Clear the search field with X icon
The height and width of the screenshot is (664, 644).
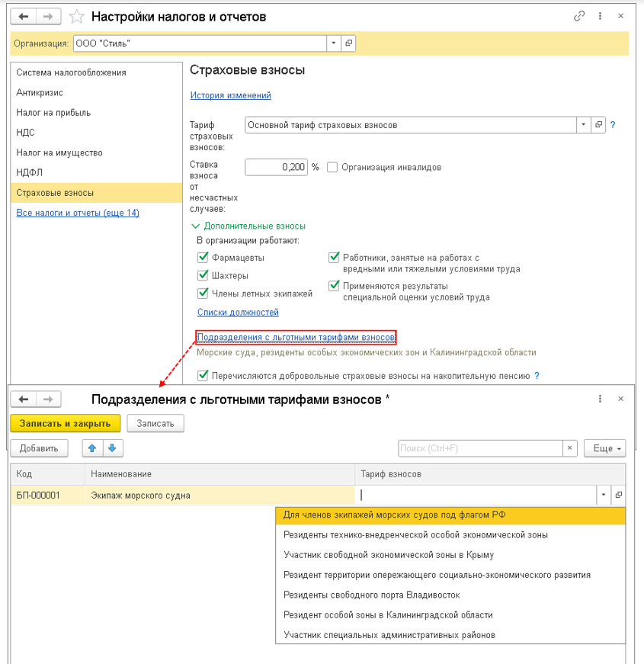coord(569,448)
